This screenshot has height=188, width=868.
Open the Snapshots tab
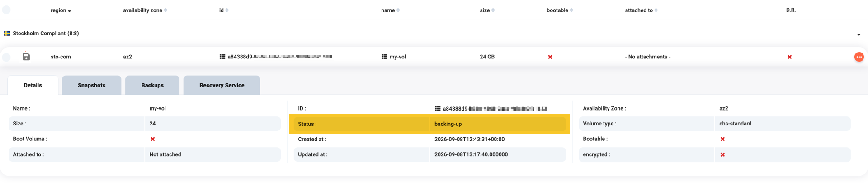[91, 85]
